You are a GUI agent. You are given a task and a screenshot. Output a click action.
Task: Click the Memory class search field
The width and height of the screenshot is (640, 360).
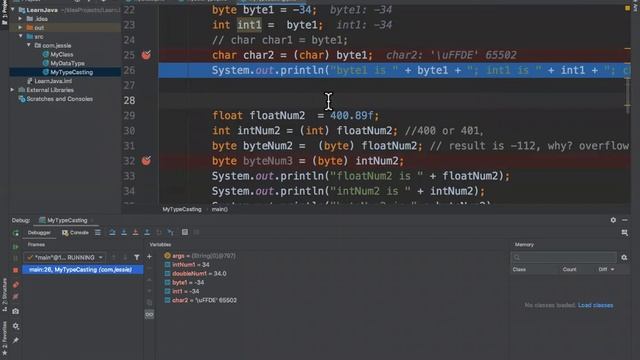tap(563, 257)
